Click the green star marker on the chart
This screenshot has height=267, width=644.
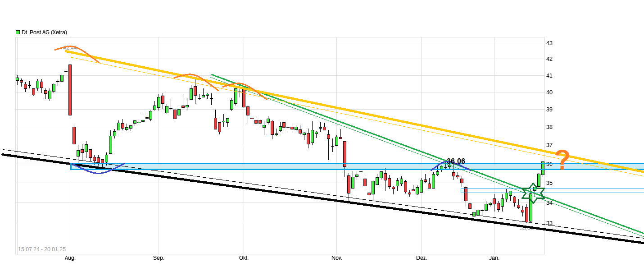point(533,193)
